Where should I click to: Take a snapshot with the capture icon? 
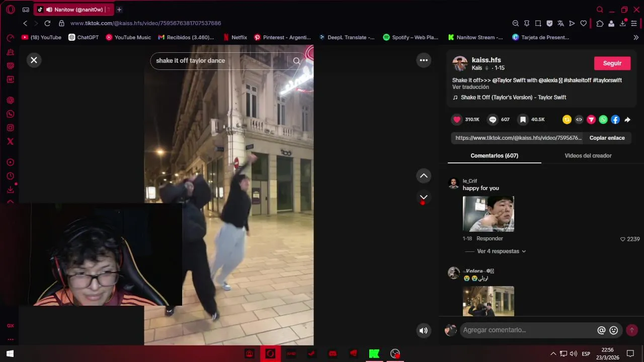[538, 23]
